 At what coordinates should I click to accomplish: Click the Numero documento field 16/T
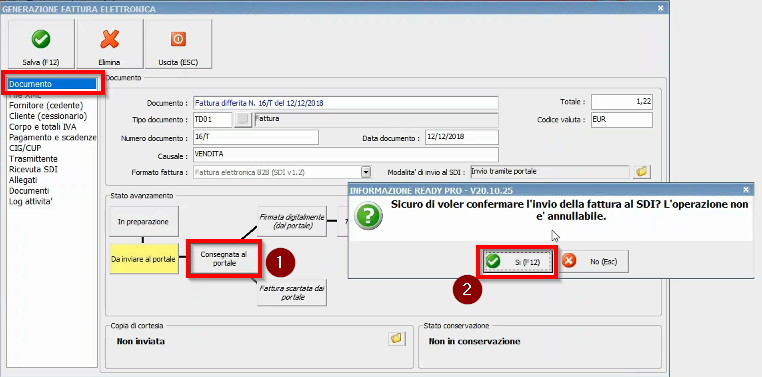click(x=256, y=137)
